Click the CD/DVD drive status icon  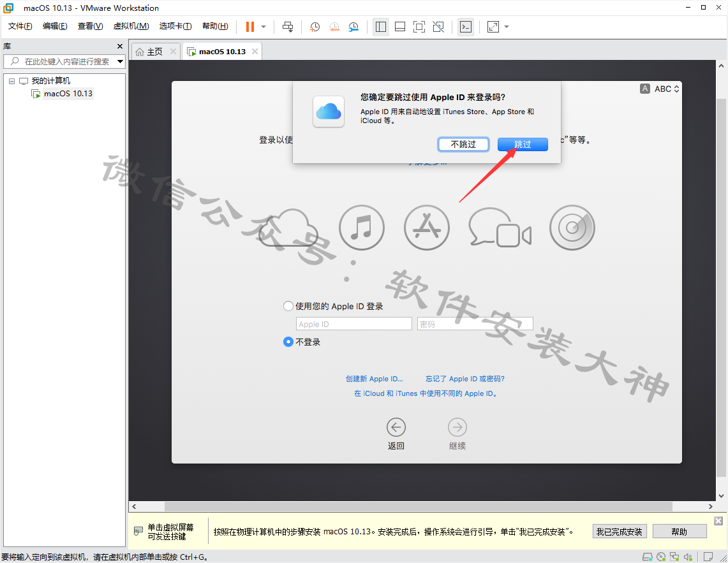(661, 557)
